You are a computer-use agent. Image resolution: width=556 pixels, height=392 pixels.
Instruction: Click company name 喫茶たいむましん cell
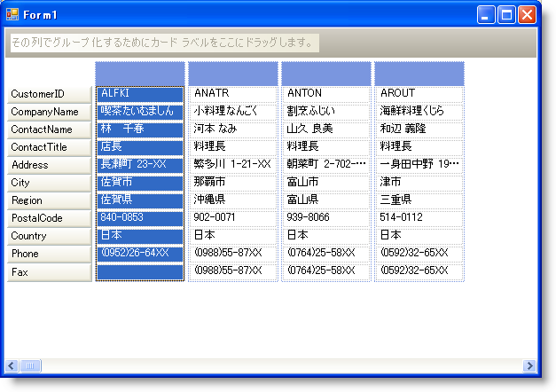click(x=140, y=112)
